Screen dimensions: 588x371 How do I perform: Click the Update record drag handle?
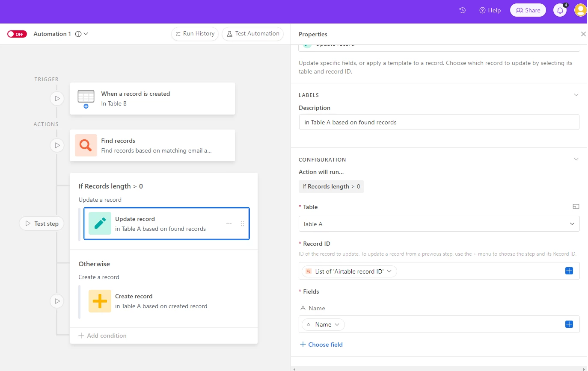(x=242, y=224)
